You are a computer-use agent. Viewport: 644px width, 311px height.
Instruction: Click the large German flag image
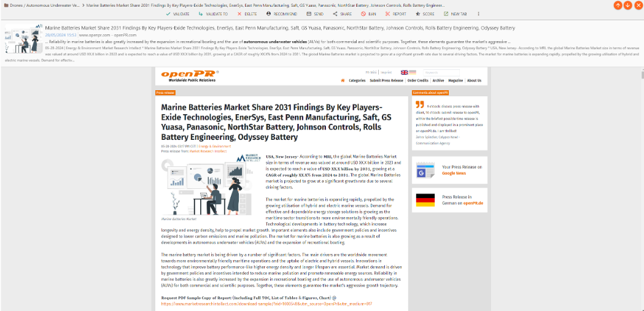[425, 200]
